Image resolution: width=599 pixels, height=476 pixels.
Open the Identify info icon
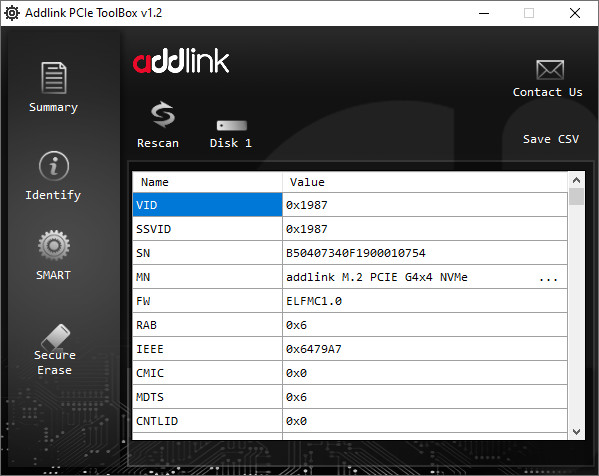click(54, 166)
